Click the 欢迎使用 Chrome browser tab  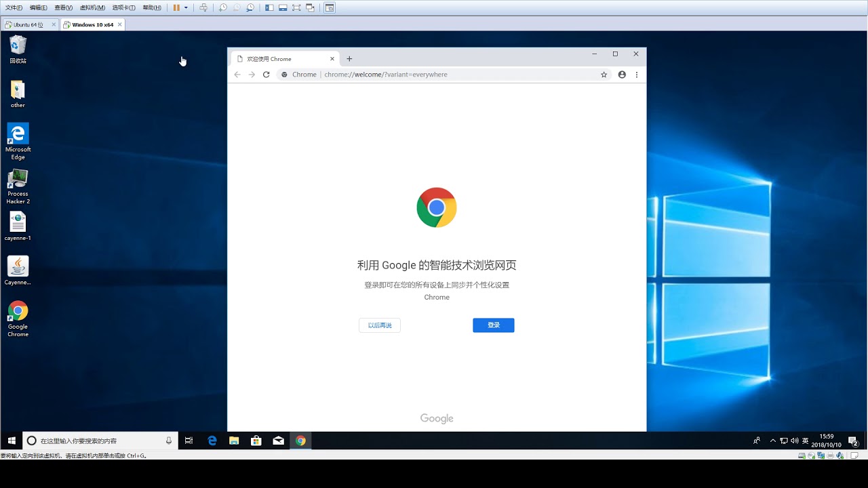point(285,59)
